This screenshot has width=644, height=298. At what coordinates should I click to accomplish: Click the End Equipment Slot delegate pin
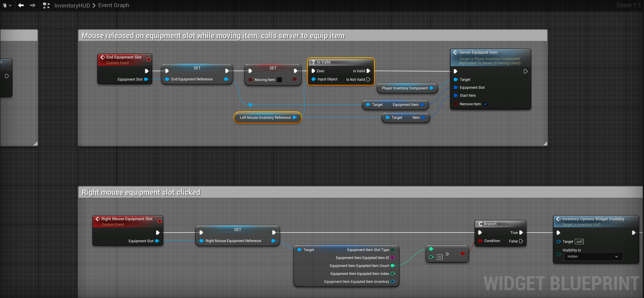[x=149, y=60]
